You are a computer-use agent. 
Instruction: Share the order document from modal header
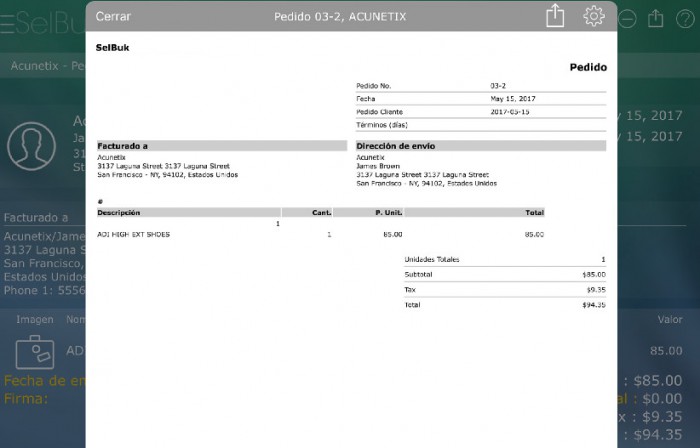[555, 16]
